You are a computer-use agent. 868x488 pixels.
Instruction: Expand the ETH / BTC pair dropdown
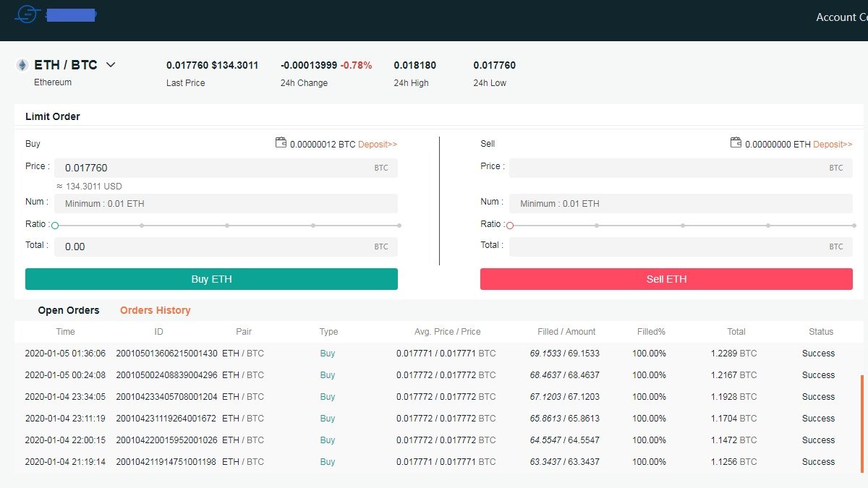(x=111, y=65)
